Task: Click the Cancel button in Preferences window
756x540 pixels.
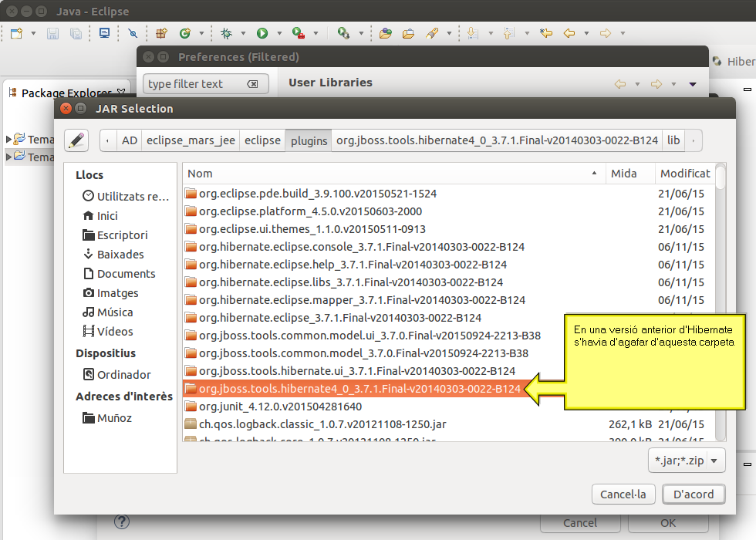Action: [580, 523]
